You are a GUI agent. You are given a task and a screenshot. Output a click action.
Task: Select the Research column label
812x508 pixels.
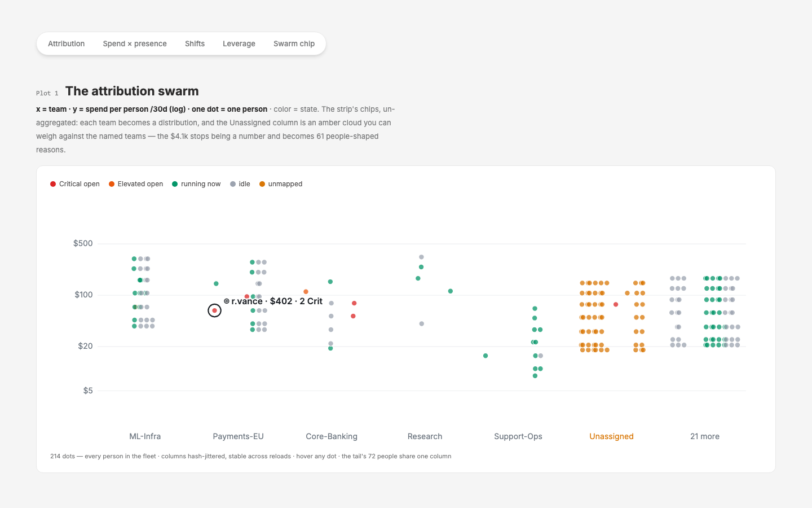click(x=425, y=436)
